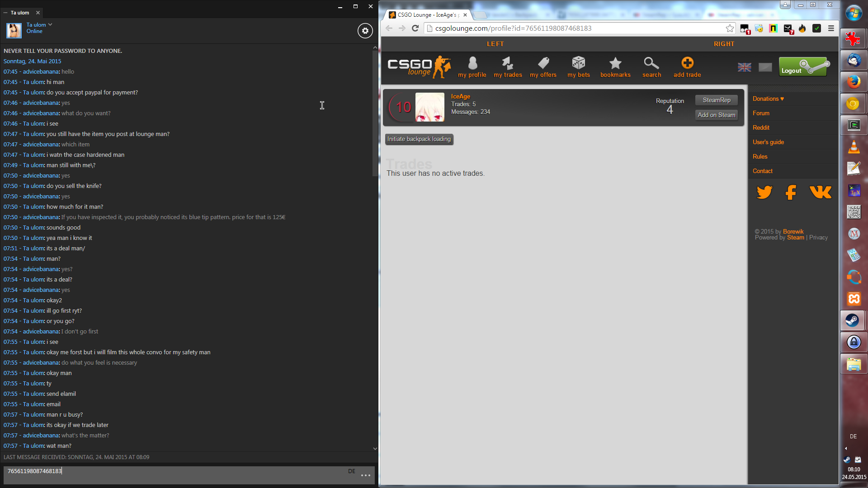Viewport: 868px width, 488px height.
Task: Open the Twitter bird icon
Action: coord(764,192)
